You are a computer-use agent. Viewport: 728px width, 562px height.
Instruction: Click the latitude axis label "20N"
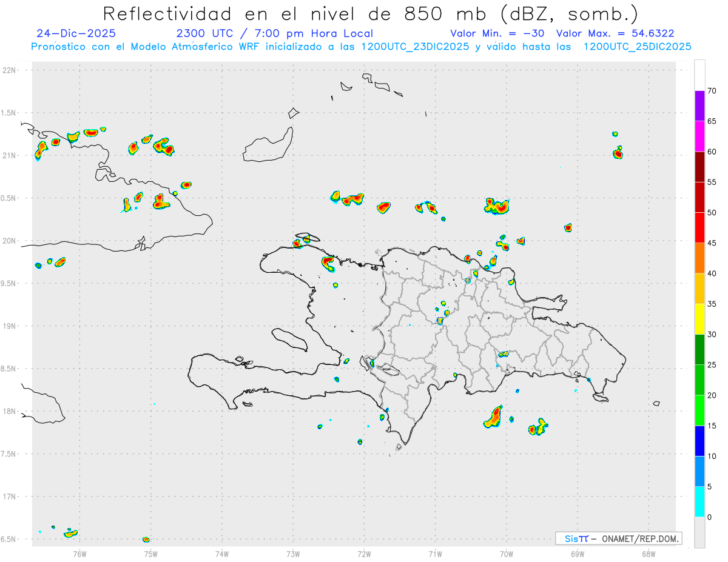10,241
